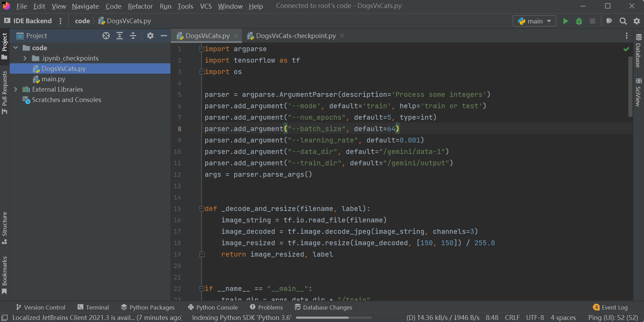Expand all items in the Project tree
Screen dimensions: 644x322
tap(120, 36)
